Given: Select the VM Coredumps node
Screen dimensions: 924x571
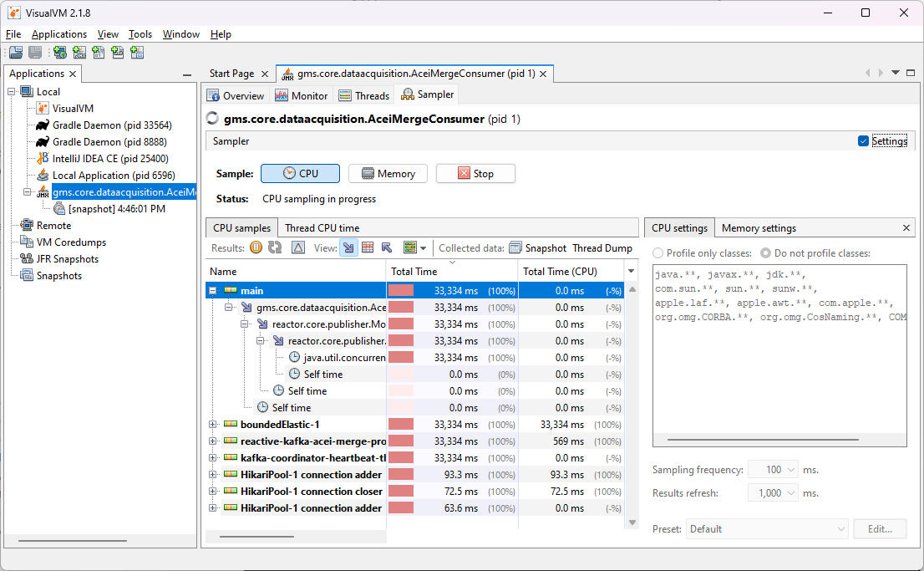Looking at the screenshot, I should [x=71, y=242].
